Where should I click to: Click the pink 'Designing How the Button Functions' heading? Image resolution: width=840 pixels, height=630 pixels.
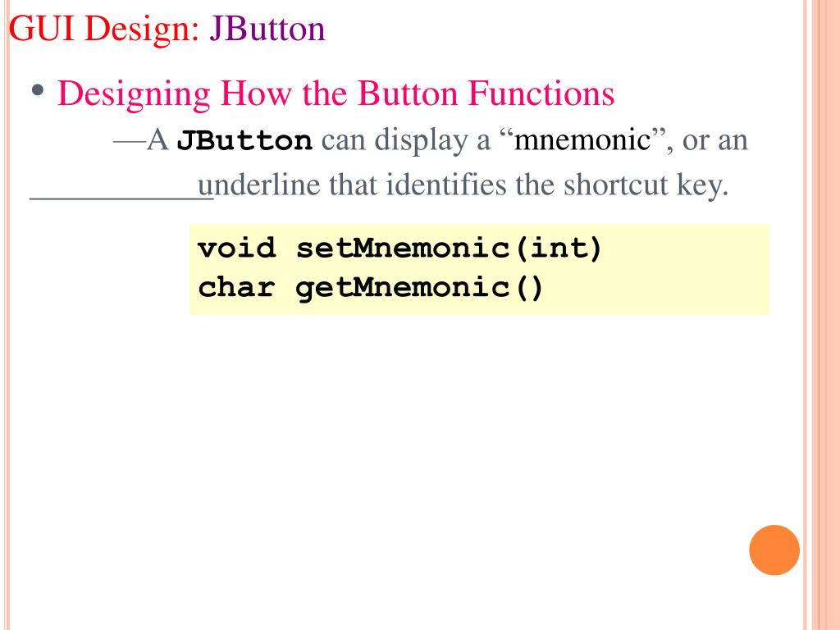pyautogui.click(x=336, y=94)
